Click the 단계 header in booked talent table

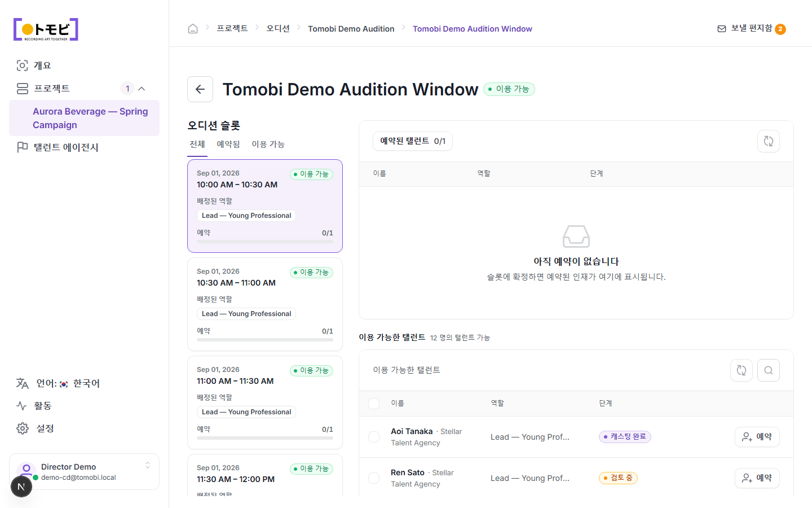597,174
